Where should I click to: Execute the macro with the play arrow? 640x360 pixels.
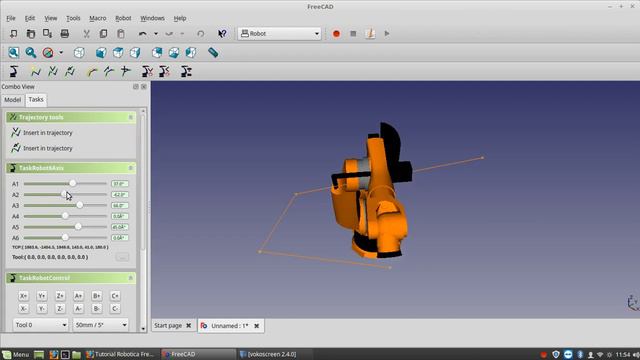pos(387,33)
